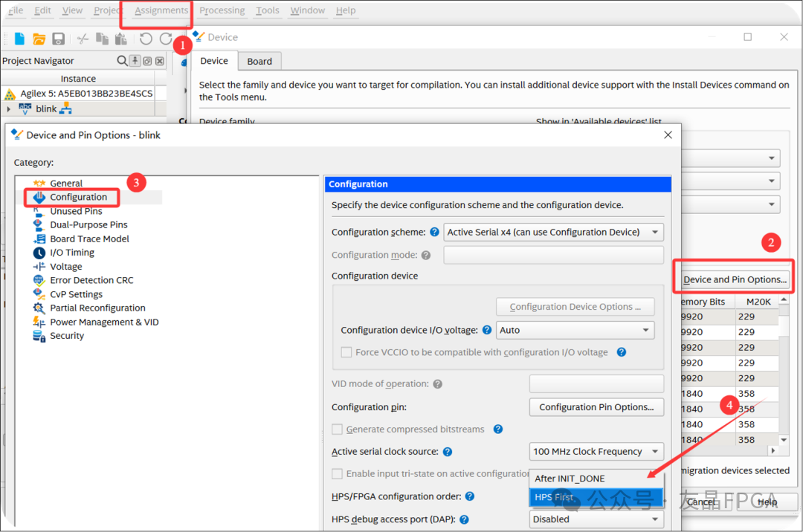The width and height of the screenshot is (803, 532).
Task: Click the Redo toolbar icon
Action: (x=165, y=39)
